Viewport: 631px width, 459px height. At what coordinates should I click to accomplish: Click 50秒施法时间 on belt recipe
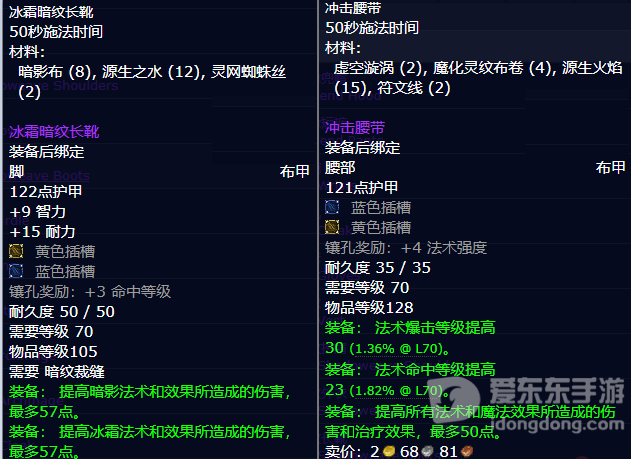pyautogui.click(x=372, y=28)
